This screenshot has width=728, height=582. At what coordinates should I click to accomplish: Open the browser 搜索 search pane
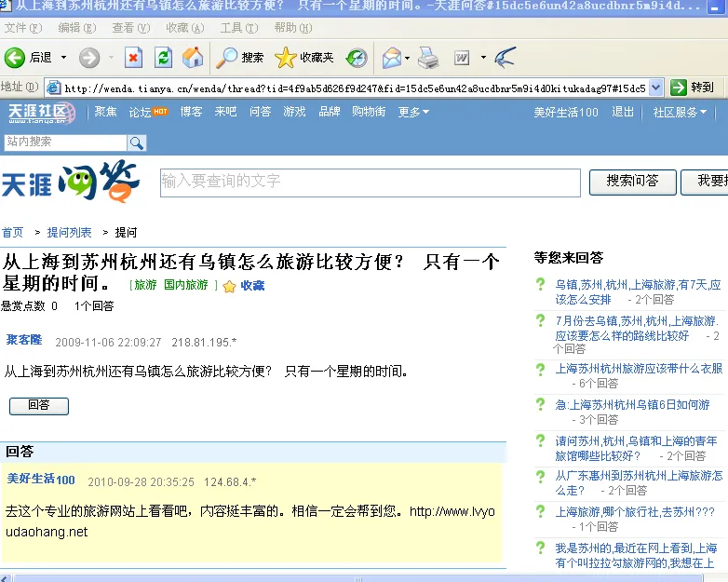(240, 58)
